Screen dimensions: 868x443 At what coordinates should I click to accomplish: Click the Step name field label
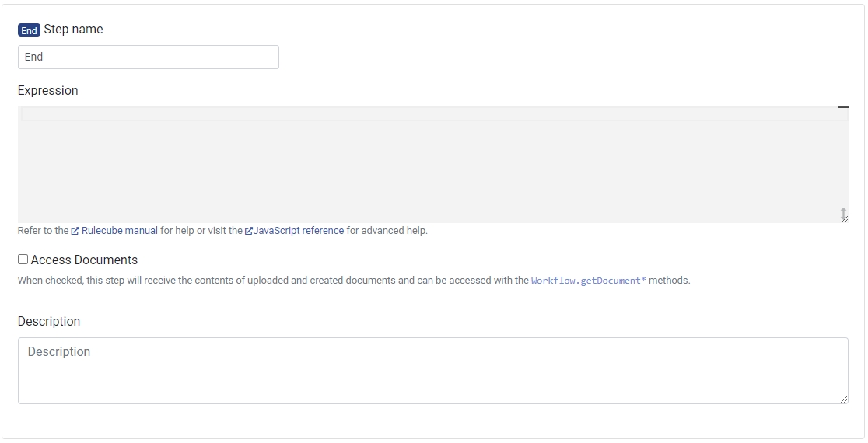[x=73, y=30]
